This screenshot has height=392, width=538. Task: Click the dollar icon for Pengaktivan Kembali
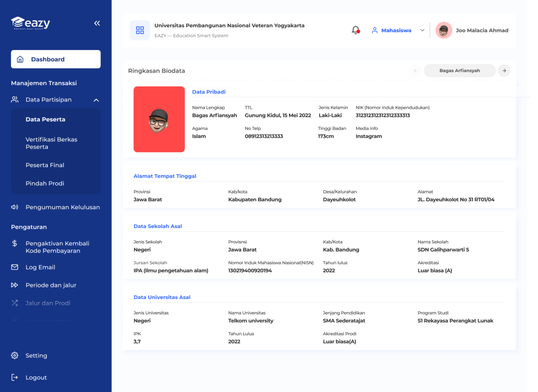pos(15,244)
